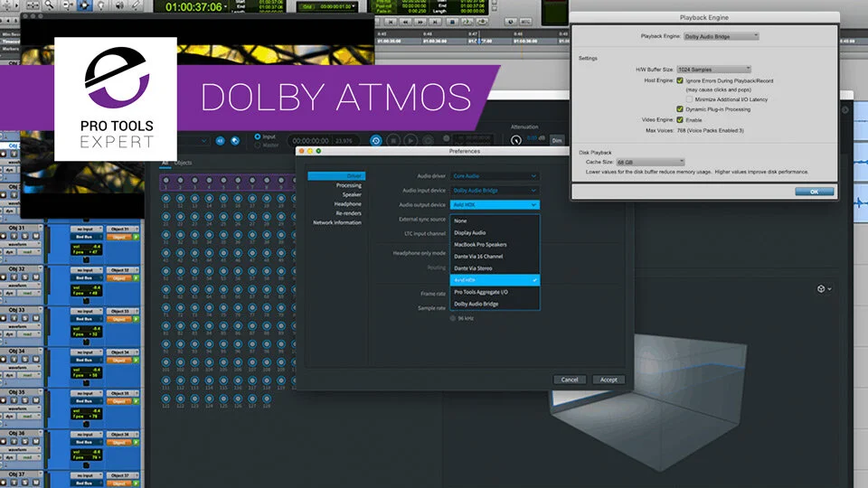Select the Pro Tools Trim tool
This screenshot has width=868, height=488.
coord(67,5)
